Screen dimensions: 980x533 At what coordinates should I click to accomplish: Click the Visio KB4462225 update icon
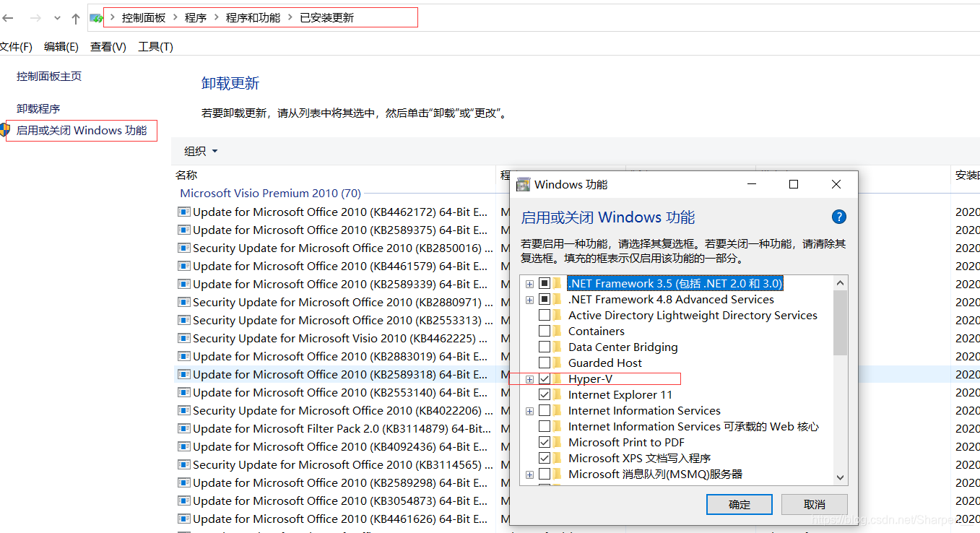(x=184, y=338)
